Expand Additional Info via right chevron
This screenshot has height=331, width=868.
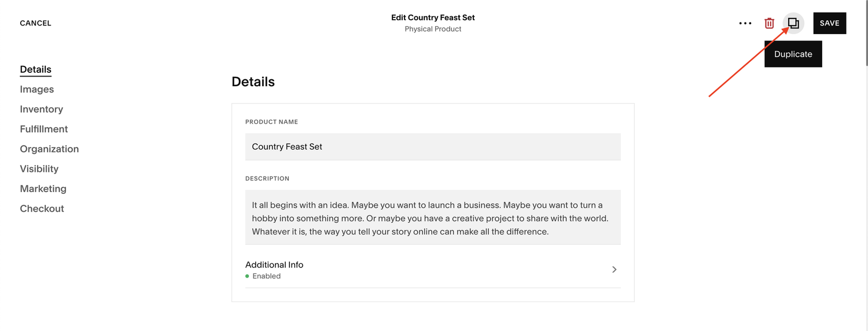point(614,270)
